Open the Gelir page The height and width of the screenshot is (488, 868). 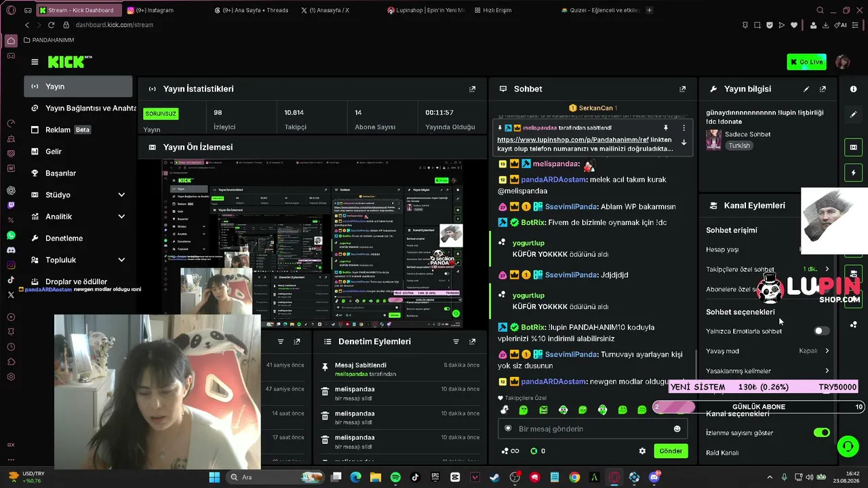coord(79,151)
